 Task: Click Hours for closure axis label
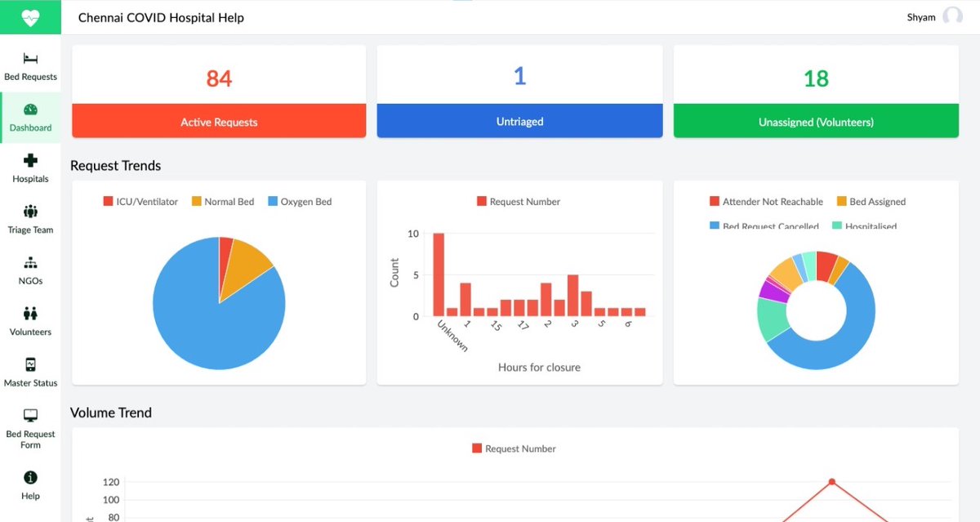coord(539,368)
